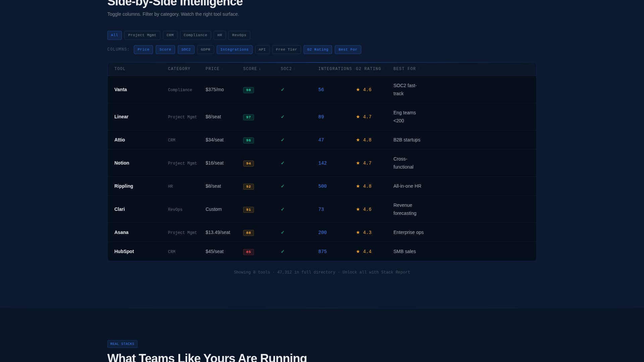
Task: Filter tools by RevOps category
Action: tap(239, 35)
